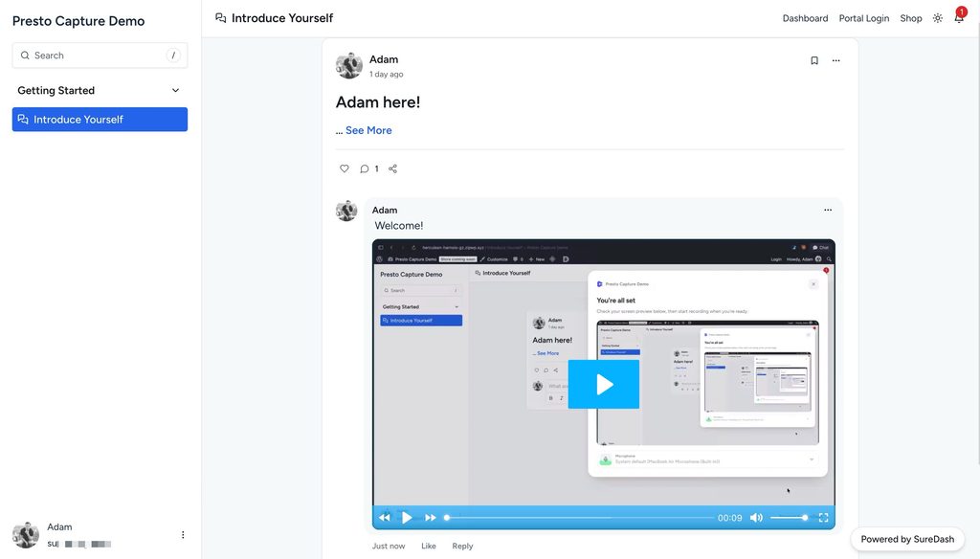
Task: Mute the video volume icon
Action: point(756,518)
